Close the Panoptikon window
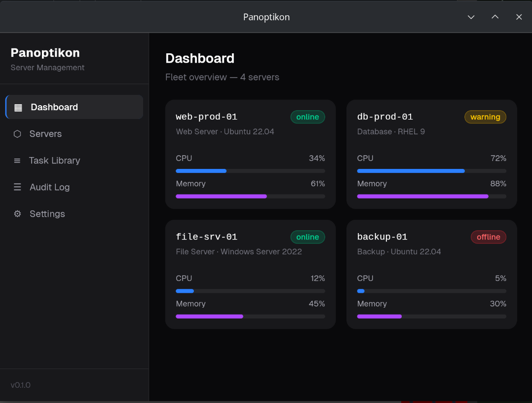Screen dimensions: 532x403 (x=519, y=17)
